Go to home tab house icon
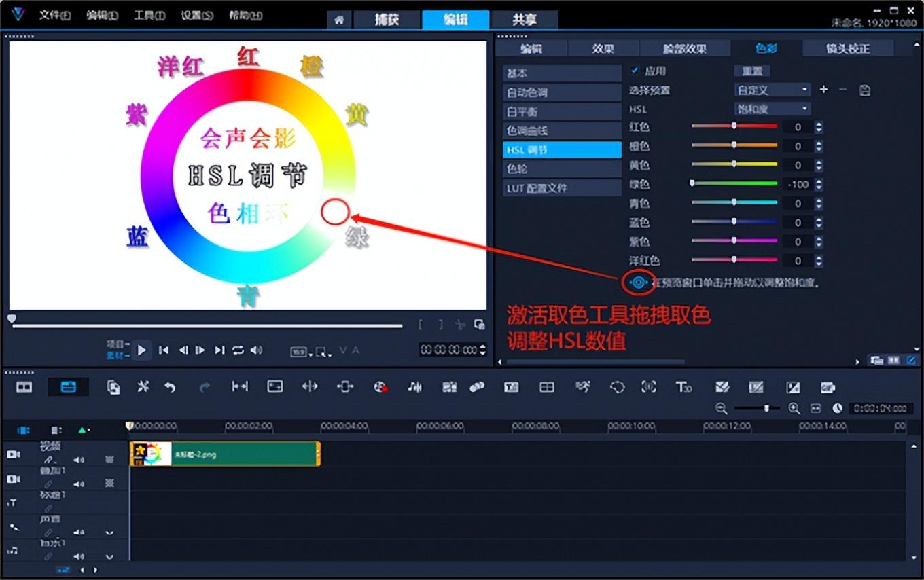 click(339, 20)
